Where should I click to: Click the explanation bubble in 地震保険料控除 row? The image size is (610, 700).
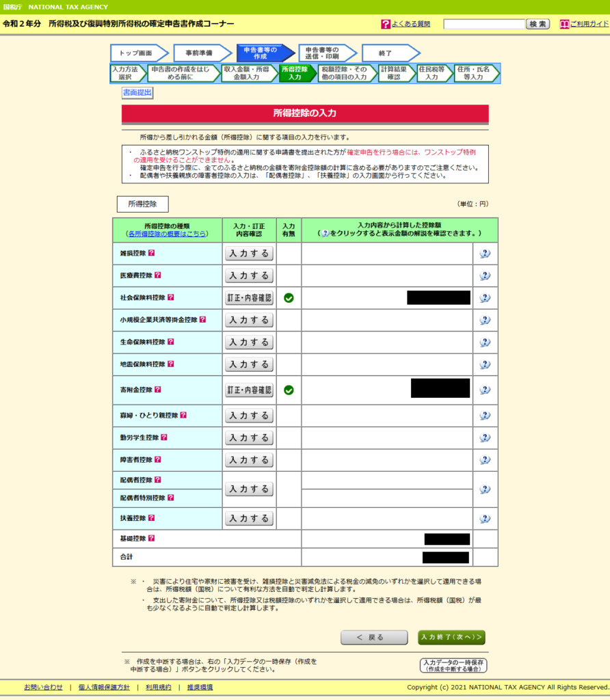pos(485,365)
